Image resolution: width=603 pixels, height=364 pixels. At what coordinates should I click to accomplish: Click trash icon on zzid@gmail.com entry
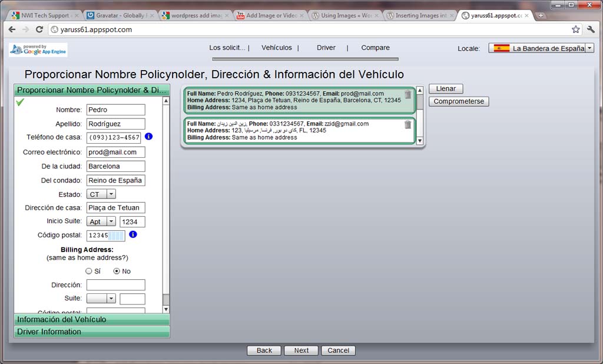407,124
